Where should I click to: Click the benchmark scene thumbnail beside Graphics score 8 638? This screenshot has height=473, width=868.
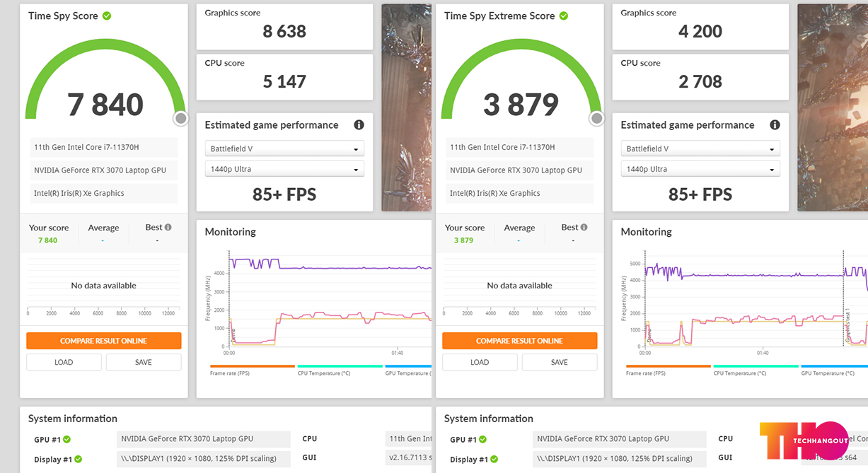[406, 107]
